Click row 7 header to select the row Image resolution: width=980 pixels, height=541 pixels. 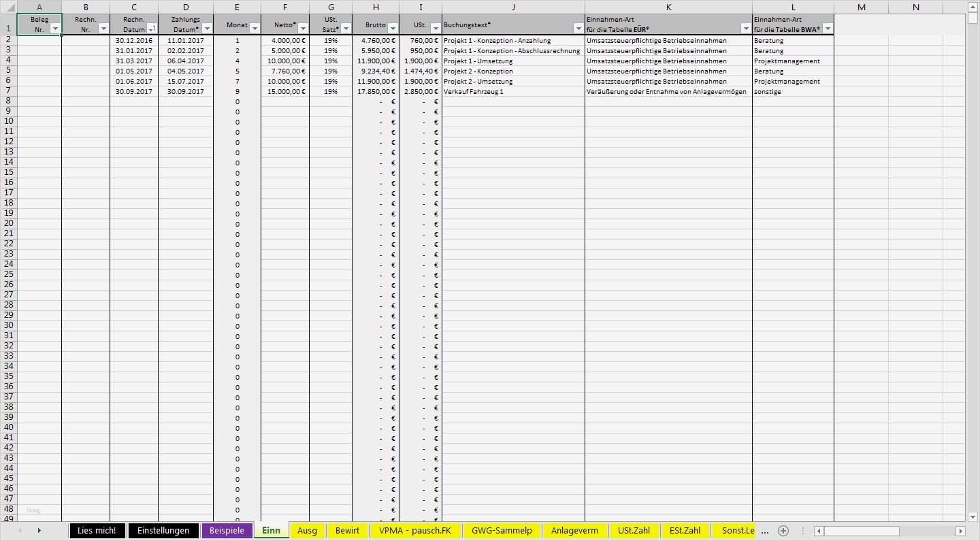[x=10, y=91]
